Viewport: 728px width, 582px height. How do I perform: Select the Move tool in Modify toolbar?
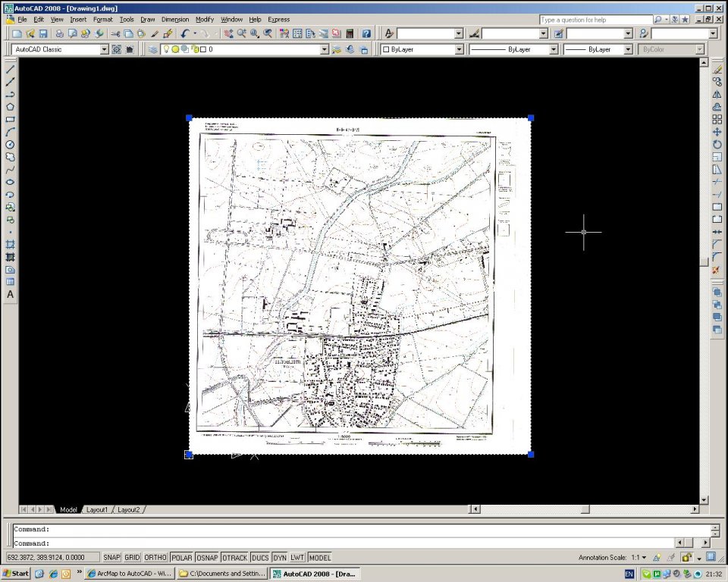pos(717,132)
